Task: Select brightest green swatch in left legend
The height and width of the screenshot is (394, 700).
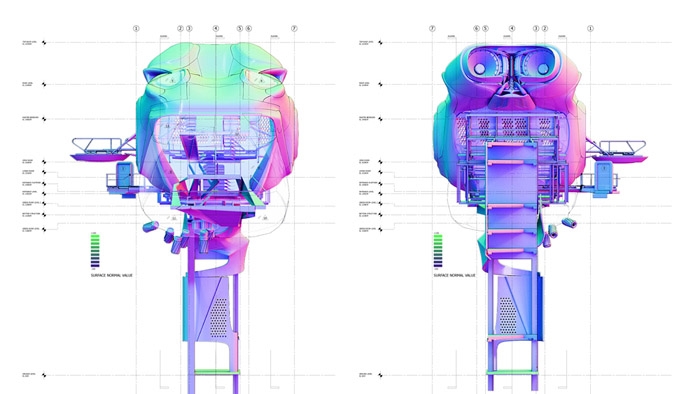Action: [95, 236]
